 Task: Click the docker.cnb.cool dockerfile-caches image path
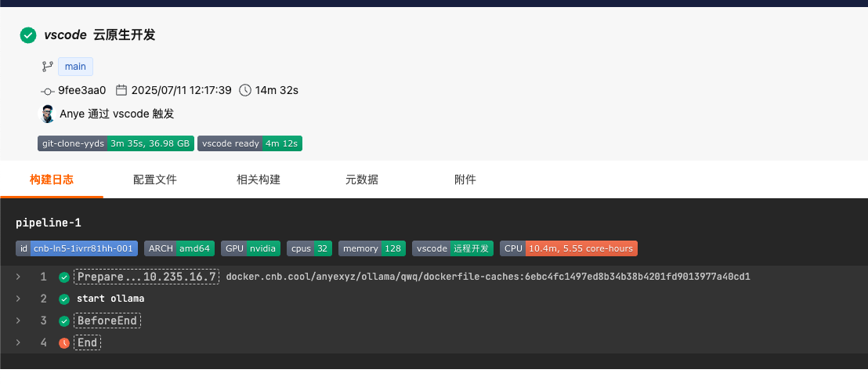pyautogui.click(x=488, y=277)
